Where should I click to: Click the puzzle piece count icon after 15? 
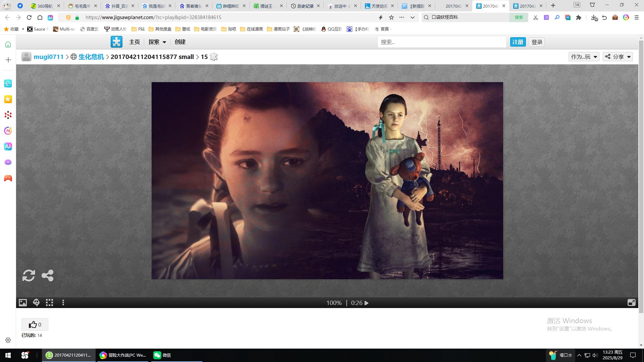(214, 57)
